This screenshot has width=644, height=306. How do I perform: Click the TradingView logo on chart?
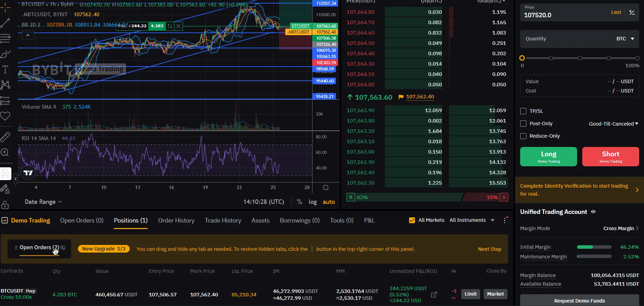click(x=28, y=173)
